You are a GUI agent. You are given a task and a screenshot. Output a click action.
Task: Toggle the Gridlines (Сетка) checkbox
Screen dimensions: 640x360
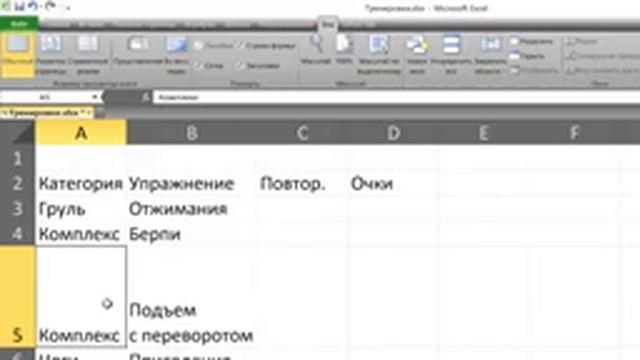[209, 65]
